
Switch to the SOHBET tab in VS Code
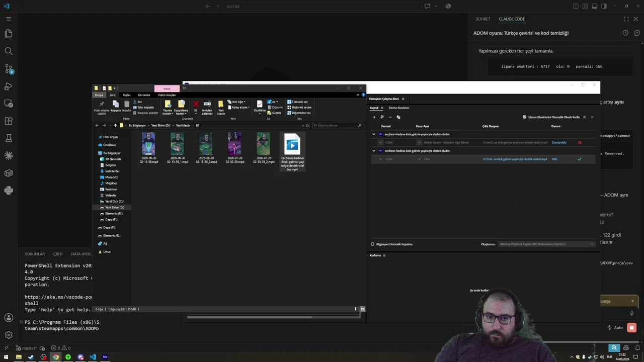pos(483,19)
